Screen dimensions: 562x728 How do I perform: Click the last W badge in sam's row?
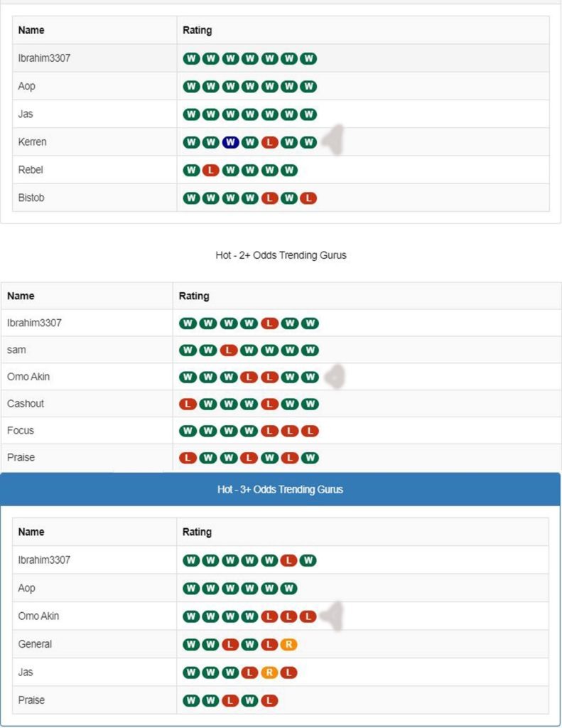click(x=310, y=350)
